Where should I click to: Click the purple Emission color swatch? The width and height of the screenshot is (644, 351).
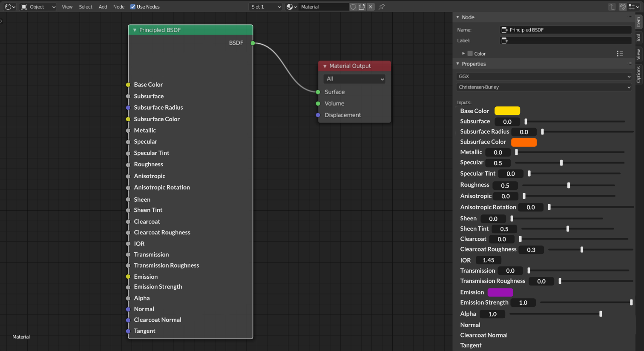tap(500, 292)
